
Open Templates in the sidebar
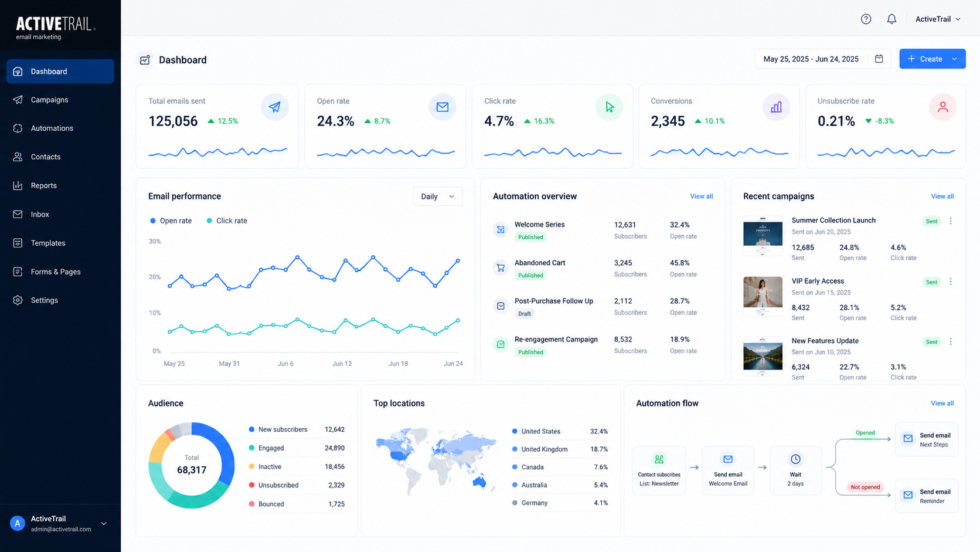(x=60, y=243)
